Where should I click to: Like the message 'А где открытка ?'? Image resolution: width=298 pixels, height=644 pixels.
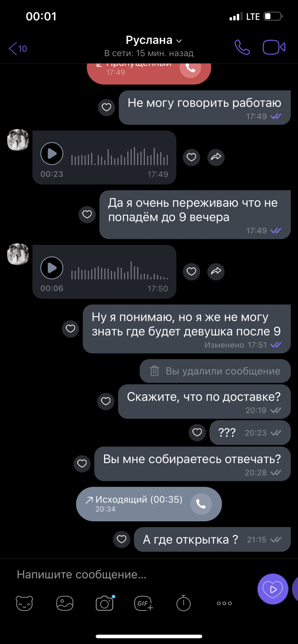(122, 539)
